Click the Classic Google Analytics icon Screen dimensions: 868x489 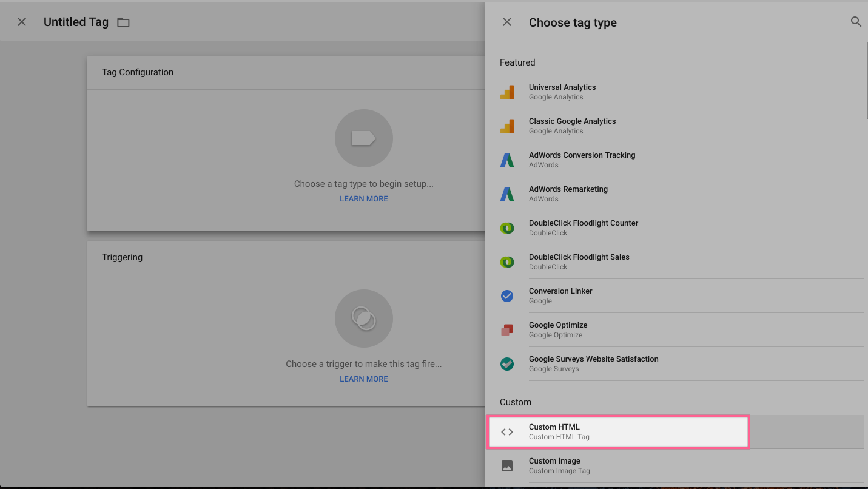point(507,126)
